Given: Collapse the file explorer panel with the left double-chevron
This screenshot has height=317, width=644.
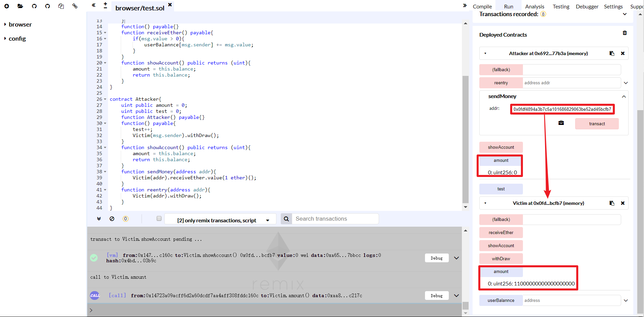Looking at the screenshot, I should 94,5.
